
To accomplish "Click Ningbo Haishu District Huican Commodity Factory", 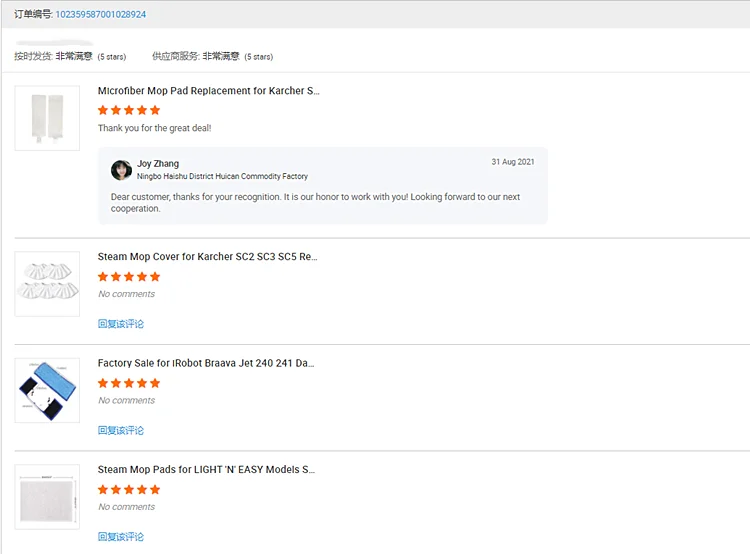I will [x=222, y=177].
